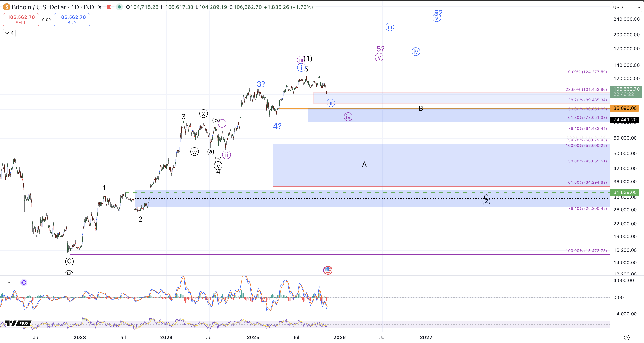Open the USD currency dropdown
The image size is (644, 343).
coord(626,7)
